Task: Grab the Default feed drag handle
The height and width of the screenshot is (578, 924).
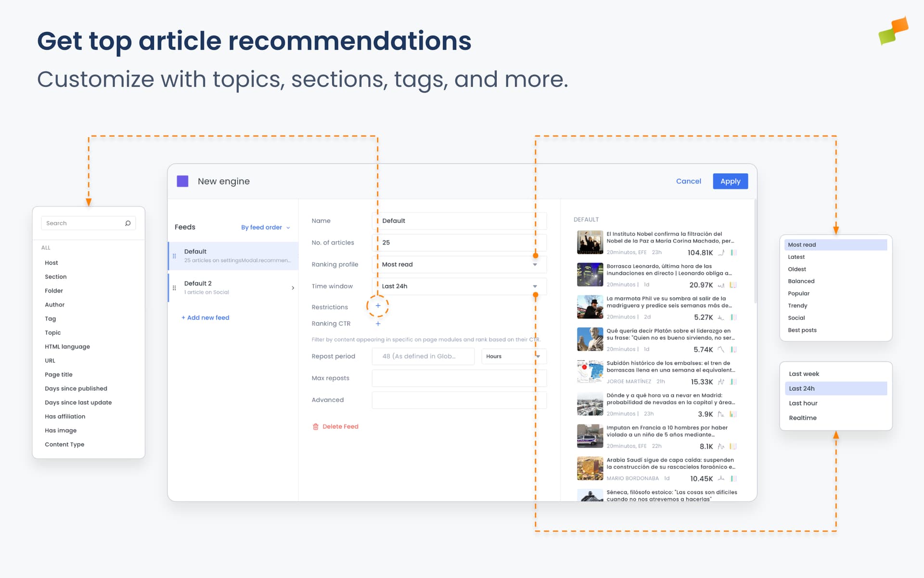Action: point(174,256)
